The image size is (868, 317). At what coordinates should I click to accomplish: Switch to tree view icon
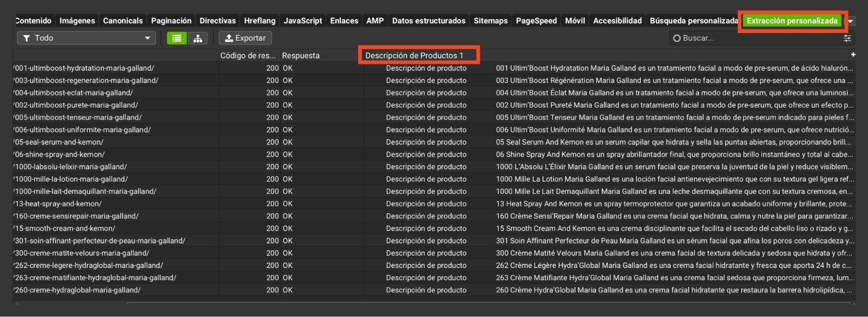[x=198, y=38]
